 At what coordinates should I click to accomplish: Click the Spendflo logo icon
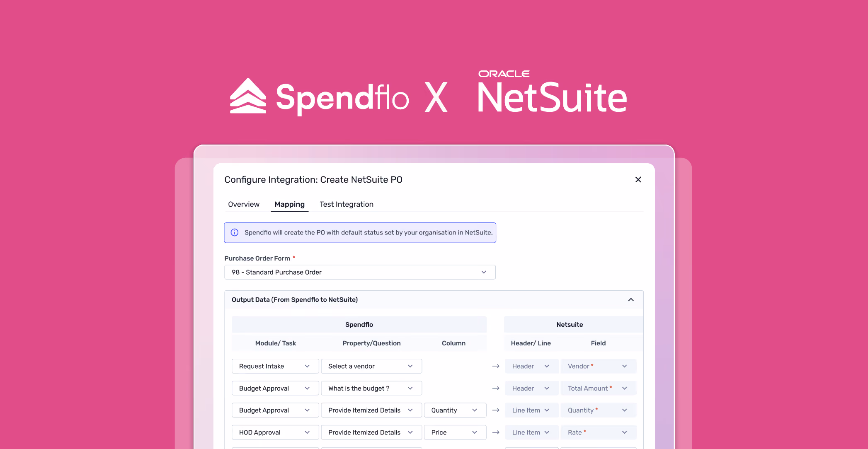[248, 96]
